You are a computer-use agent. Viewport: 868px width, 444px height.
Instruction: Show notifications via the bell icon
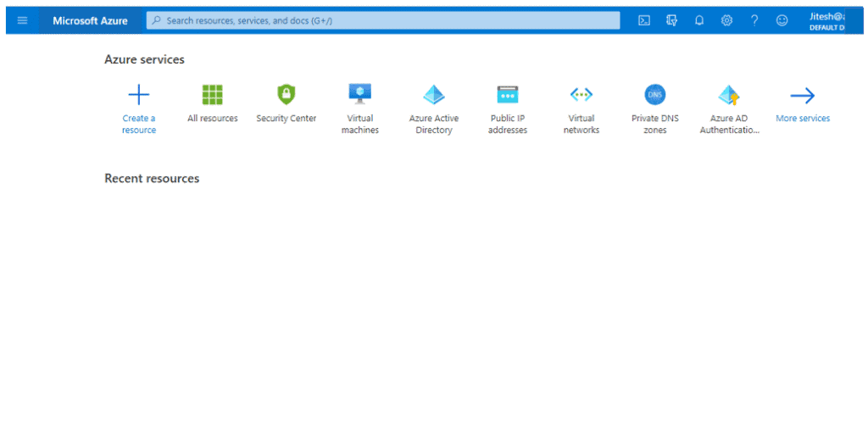(699, 20)
